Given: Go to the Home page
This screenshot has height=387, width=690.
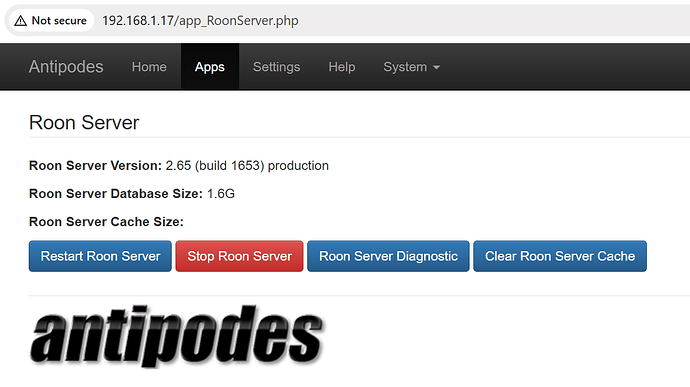Looking at the screenshot, I should pos(149,67).
